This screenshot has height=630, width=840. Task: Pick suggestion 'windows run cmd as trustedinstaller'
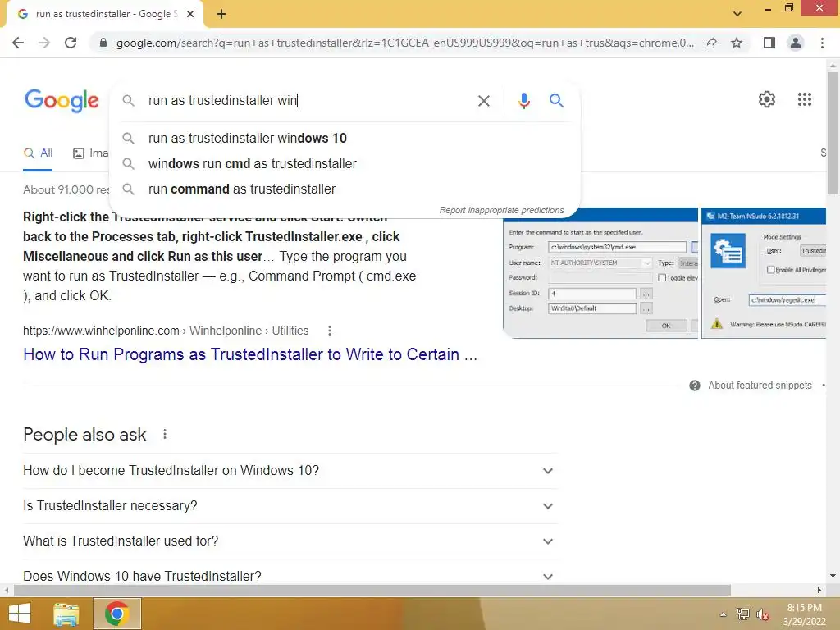click(345, 163)
